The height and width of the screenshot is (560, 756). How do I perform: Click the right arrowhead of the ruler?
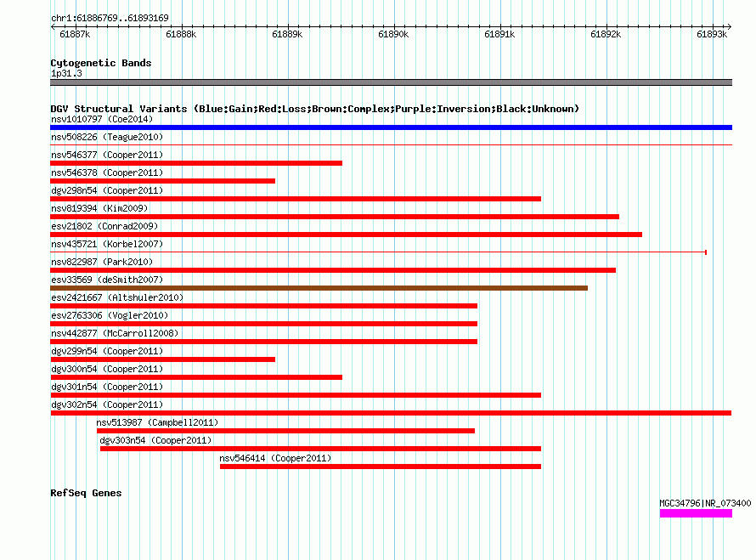click(x=730, y=26)
